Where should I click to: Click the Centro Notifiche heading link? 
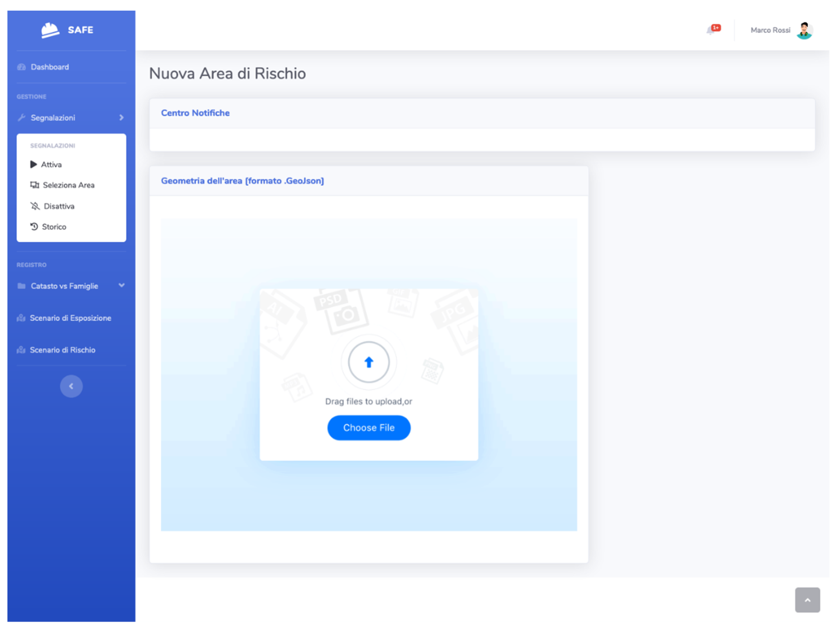[195, 113]
